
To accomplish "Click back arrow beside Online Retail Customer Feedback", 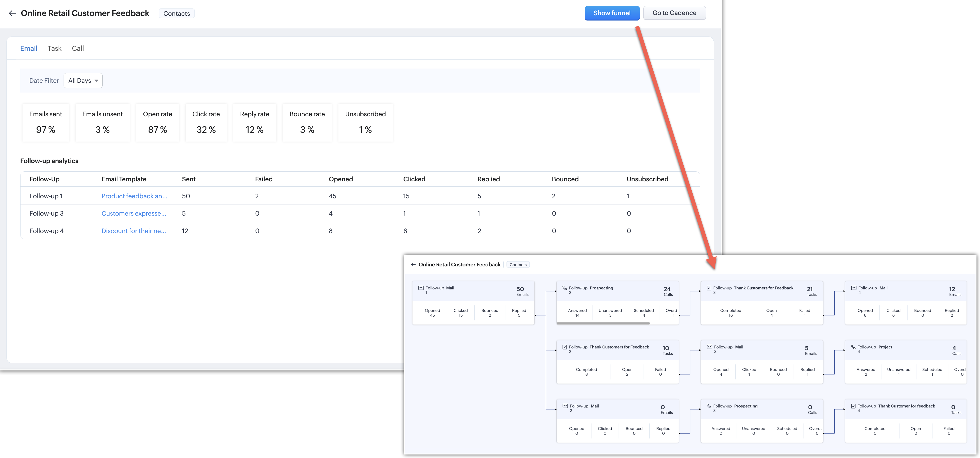I will pos(12,13).
